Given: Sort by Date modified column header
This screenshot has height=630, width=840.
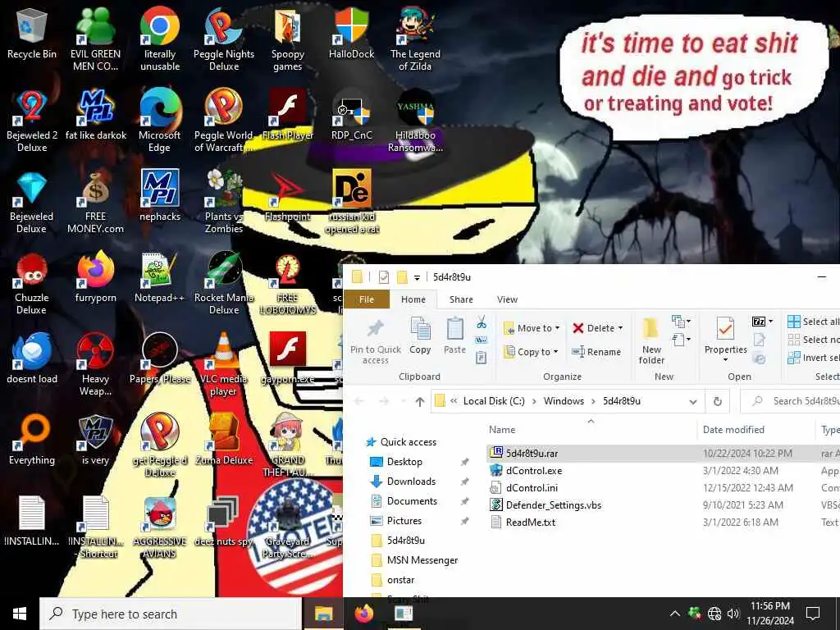Looking at the screenshot, I should pyautogui.click(x=756, y=429).
